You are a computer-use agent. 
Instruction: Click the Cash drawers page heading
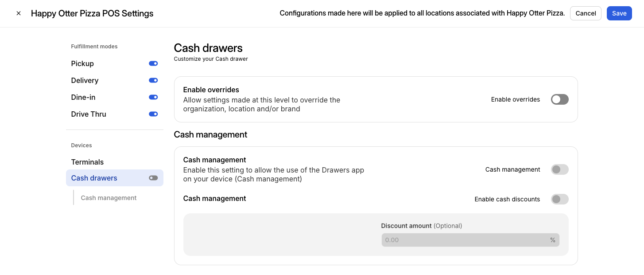click(x=208, y=48)
